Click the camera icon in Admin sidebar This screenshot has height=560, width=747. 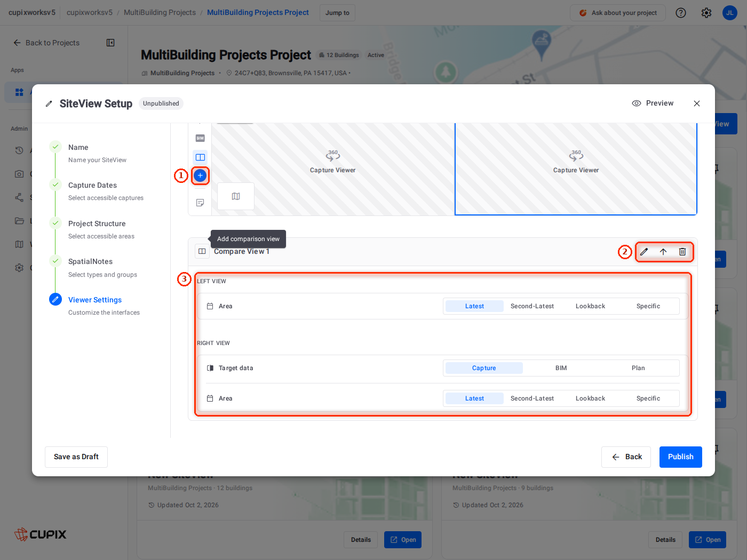click(19, 174)
